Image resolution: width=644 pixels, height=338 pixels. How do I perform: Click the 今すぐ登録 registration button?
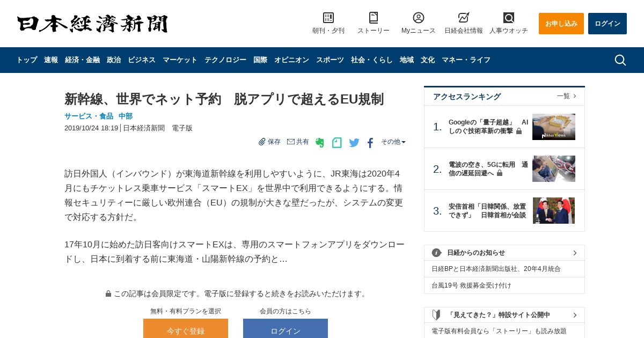186,329
